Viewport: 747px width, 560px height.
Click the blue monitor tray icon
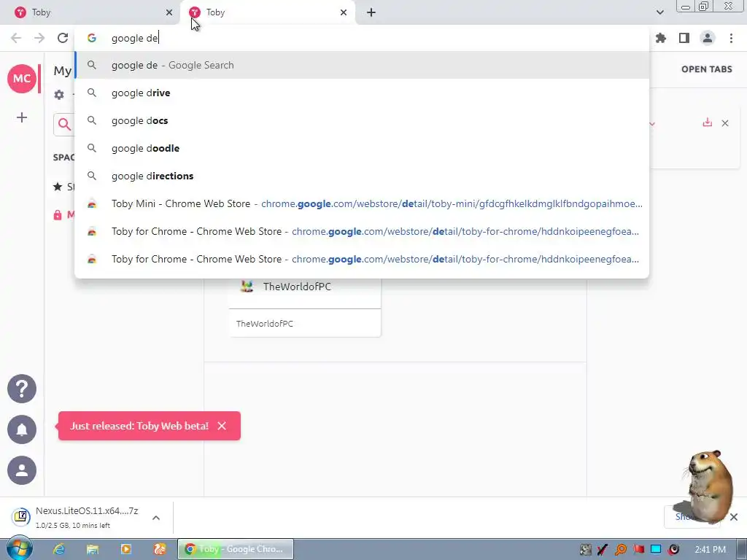click(656, 550)
